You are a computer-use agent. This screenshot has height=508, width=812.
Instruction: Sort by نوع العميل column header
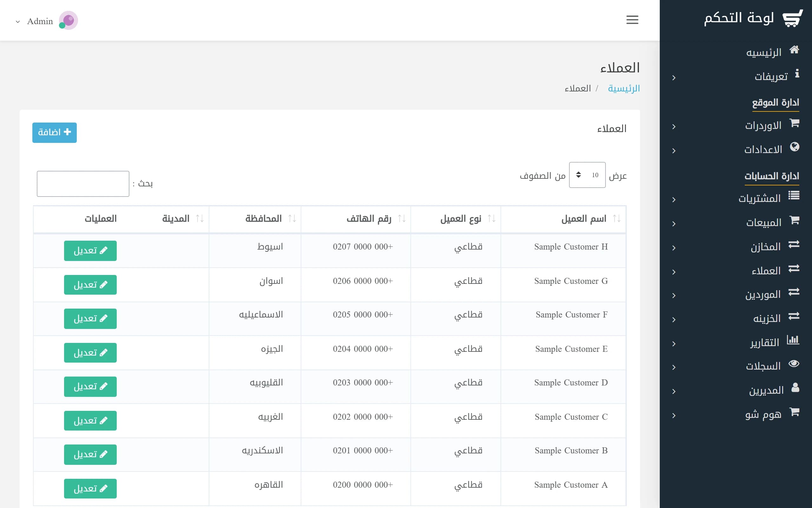456,219
